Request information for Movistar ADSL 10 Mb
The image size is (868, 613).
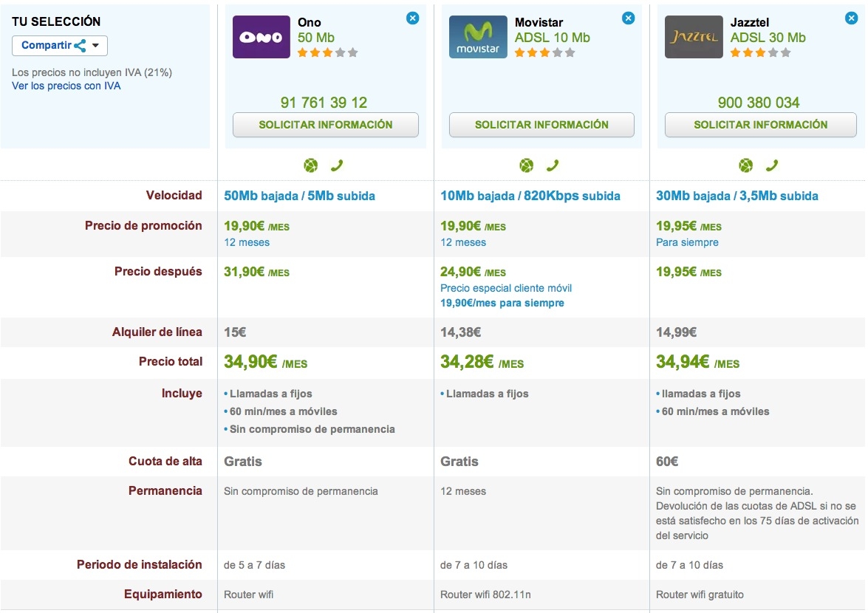click(541, 125)
